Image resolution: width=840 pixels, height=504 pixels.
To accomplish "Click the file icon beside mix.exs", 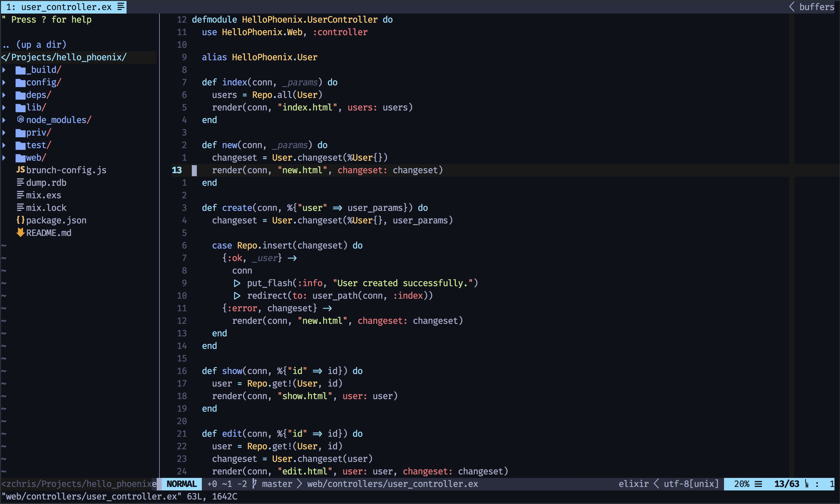I will pyautogui.click(x=21, y=195).
